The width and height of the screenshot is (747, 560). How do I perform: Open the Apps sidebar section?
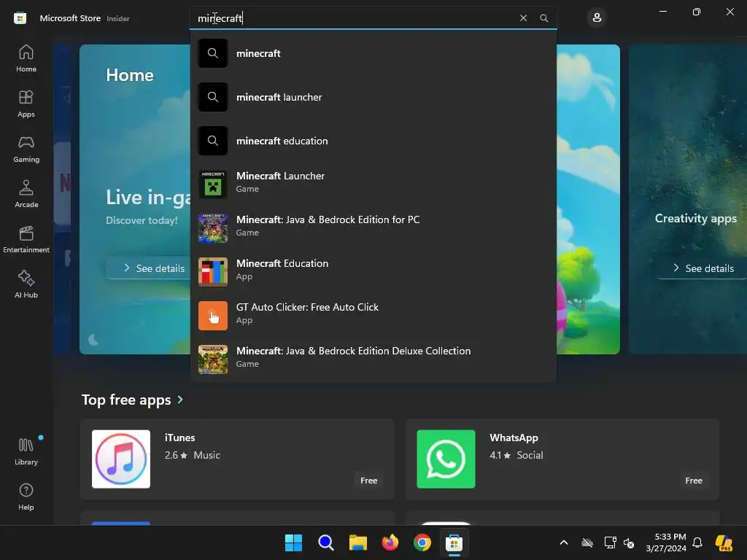click(26, 104)
